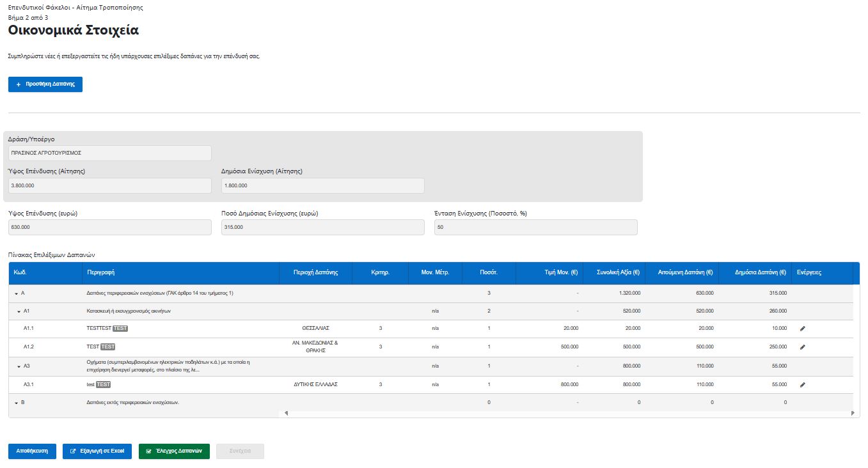Click the Οχήματα description in row A3
This screenshot has height=468, width=868.
[168, 366]
